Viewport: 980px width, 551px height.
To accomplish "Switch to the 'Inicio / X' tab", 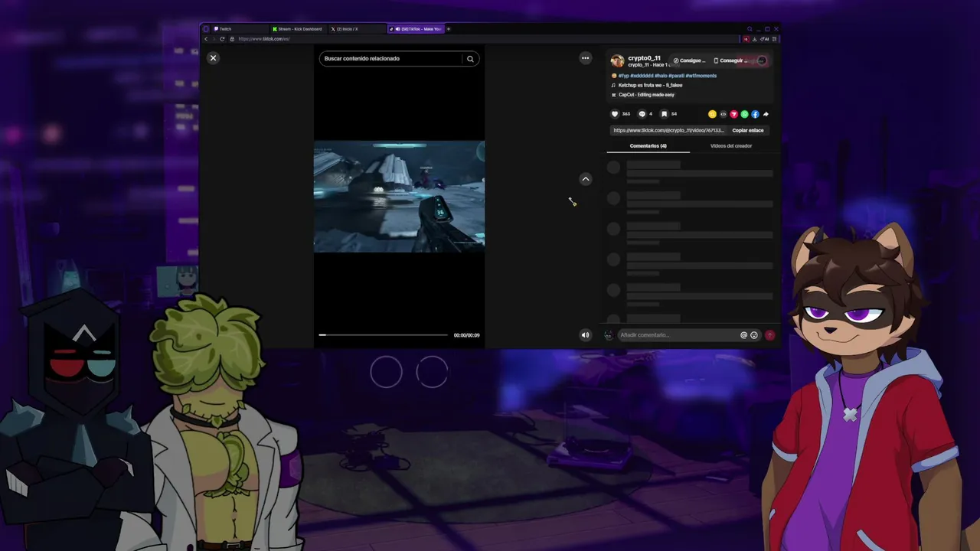I will point(358,29).
